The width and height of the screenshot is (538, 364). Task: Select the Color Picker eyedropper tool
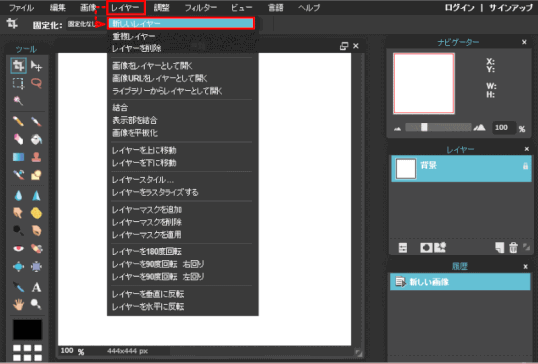pyautogui.click(x=18, y=287)
